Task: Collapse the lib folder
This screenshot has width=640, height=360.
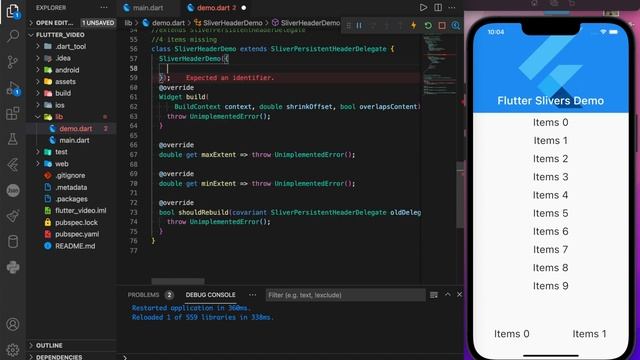Action: [x=72, y=117]
